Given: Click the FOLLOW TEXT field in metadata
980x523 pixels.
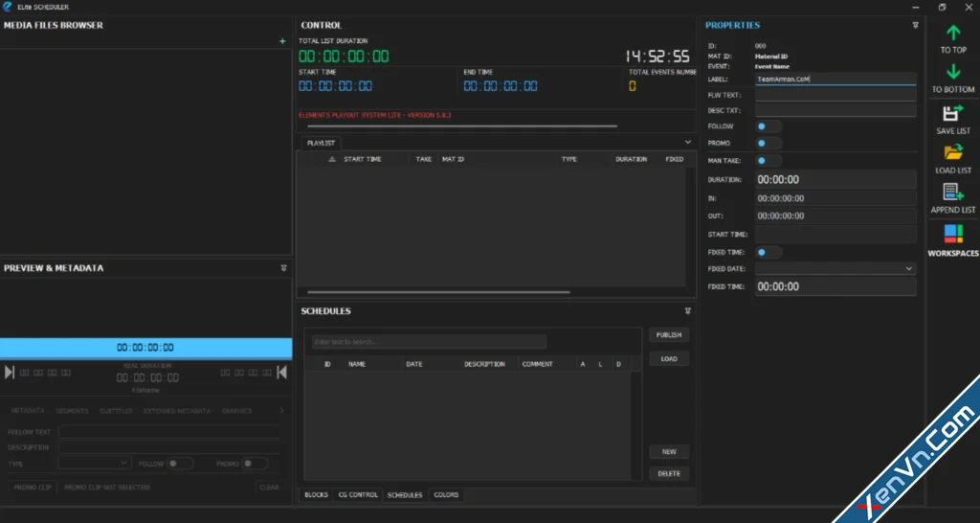Looking at the screenshot, I should pyautogui.click(x=168, y=432).
